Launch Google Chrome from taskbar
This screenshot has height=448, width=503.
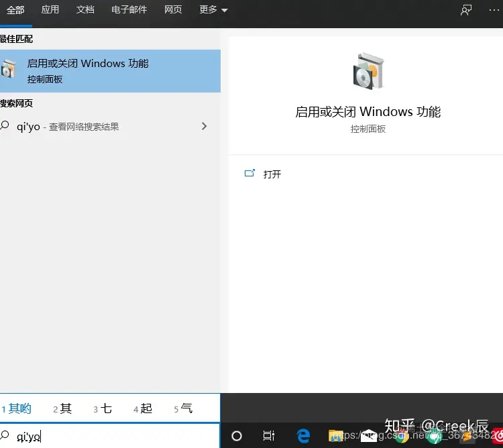(x=401, y=436)
